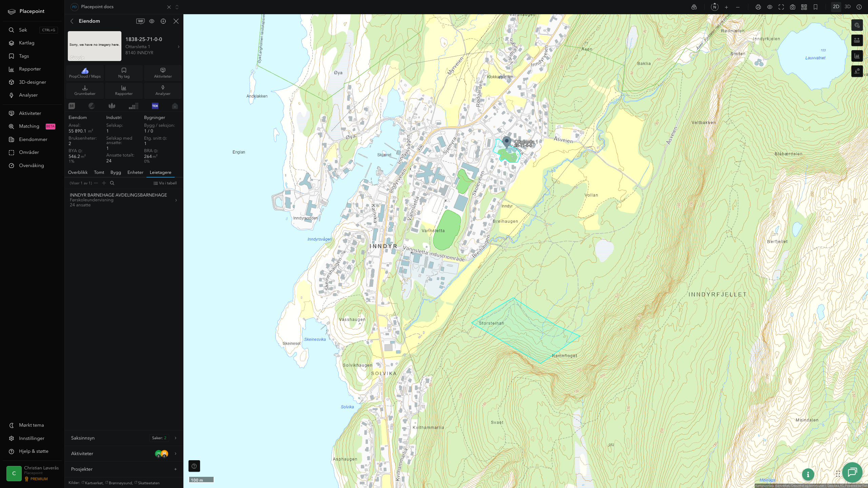
Task: Expand Aktiviteter section at panel bottom
Action: [124, 453]
